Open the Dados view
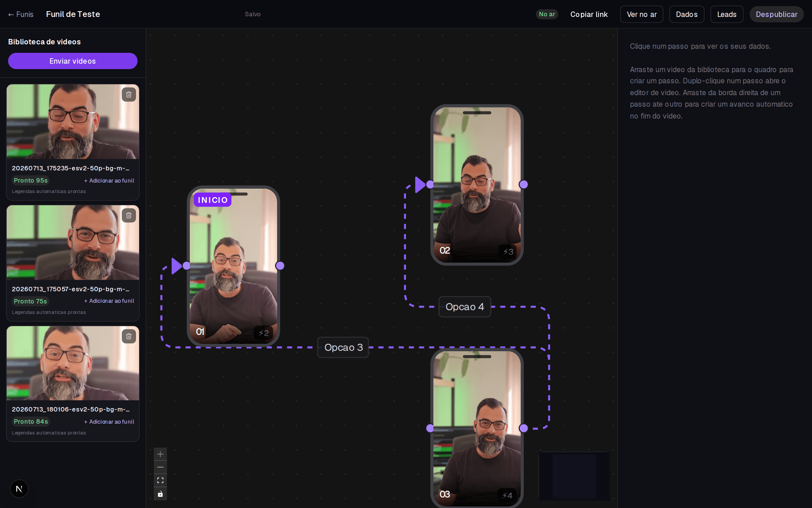The height and width of the screenshot is (508, 812). coord(686,14)
